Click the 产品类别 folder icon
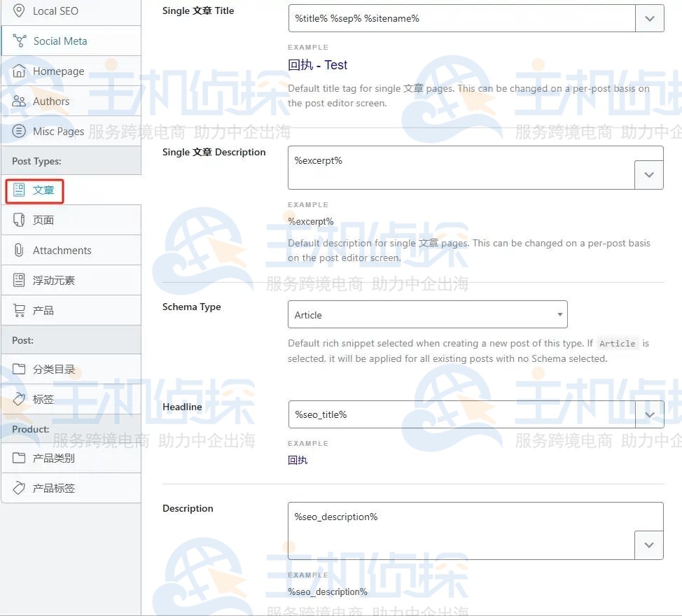The height and width of the screenshot is (616, 682). click(x=19, y=458)
